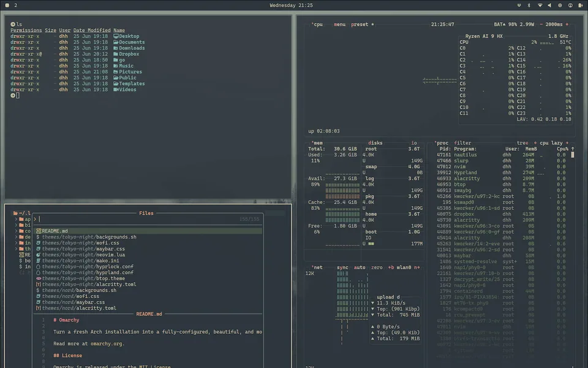Click the volume speaker icon in top bar

(549, 6)
